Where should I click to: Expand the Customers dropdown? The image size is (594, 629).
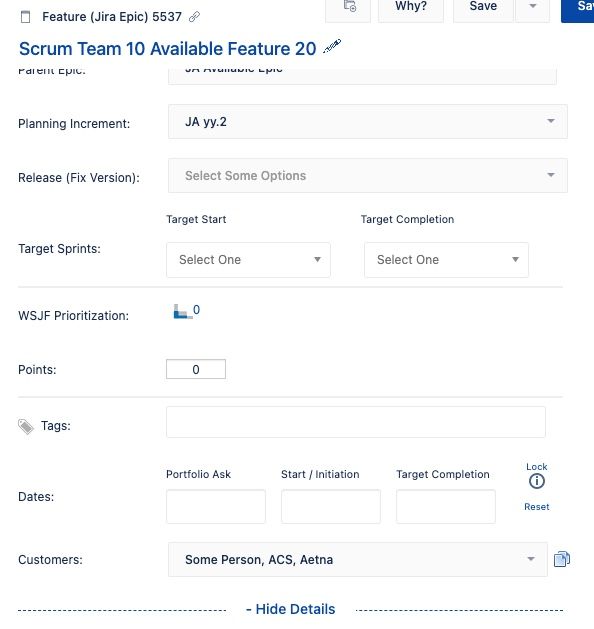[x=358, y=559]
